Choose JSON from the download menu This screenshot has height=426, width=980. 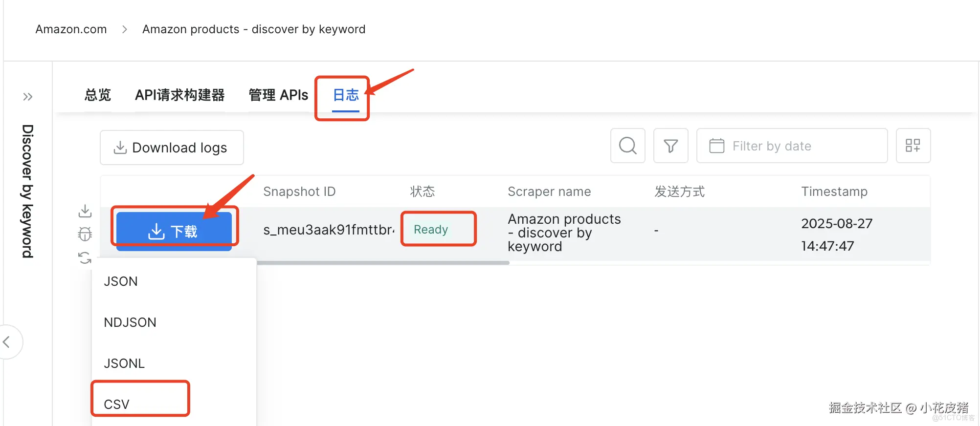click(121, 281)
